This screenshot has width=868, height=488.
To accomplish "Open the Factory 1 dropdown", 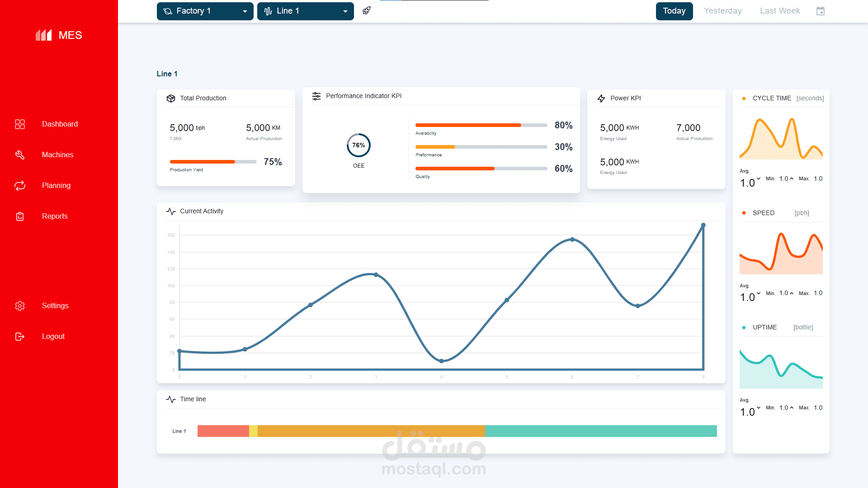I will point(205,11).
